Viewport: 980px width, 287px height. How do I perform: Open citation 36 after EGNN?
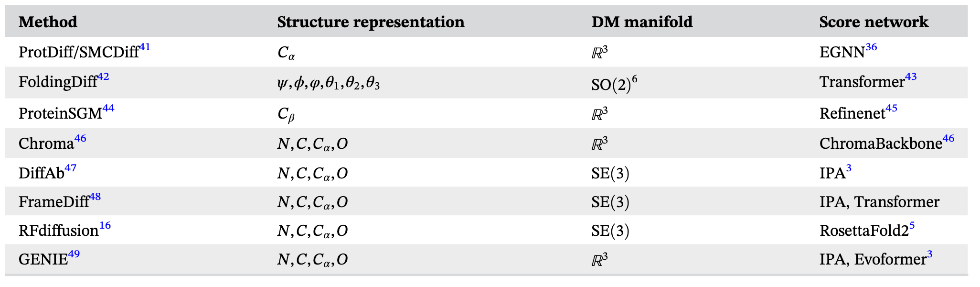pos(871,47)
